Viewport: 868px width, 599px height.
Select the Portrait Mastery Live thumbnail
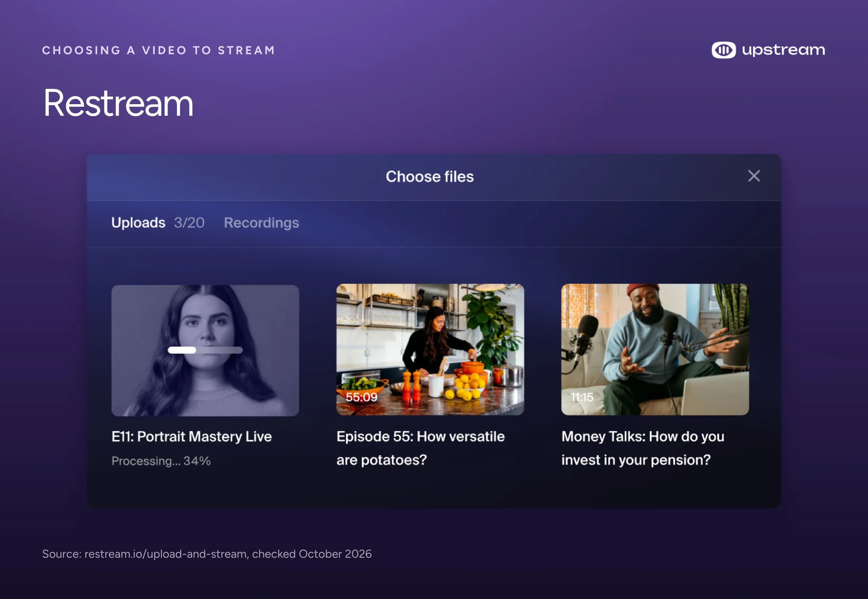pyautogui.click(x=205, y=350)
